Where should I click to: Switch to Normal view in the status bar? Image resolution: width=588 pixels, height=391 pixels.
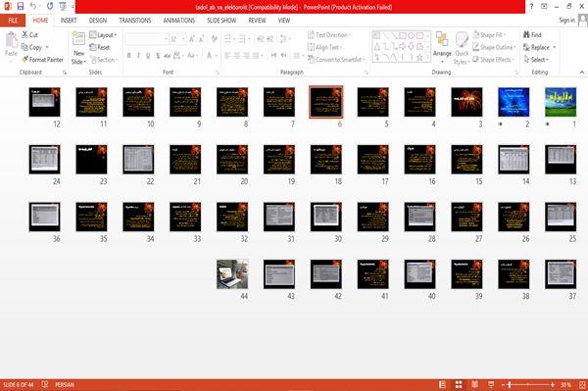click(x=443, y=384)
